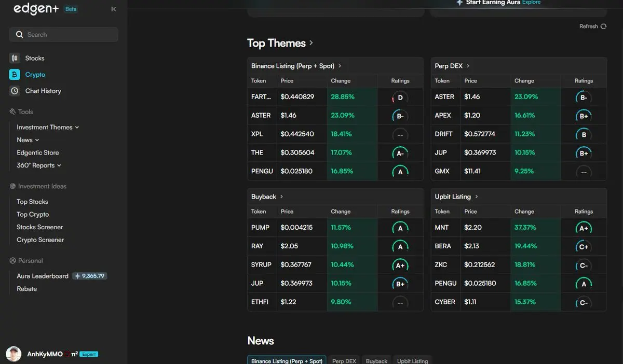Click the Expert badge next to username

click(89, 354)
